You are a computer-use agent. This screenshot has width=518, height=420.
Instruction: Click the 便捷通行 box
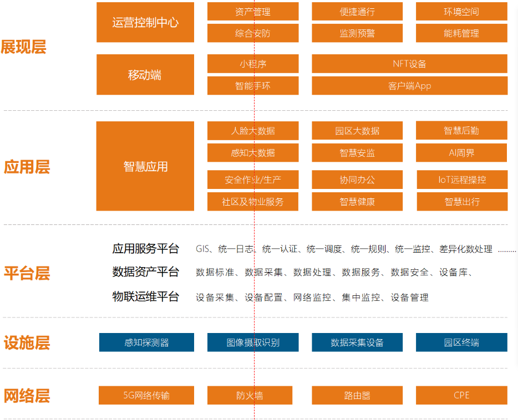coord(357,12)
